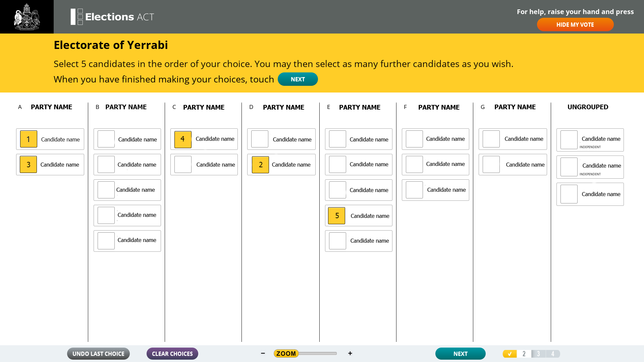Click the Elections ACT logo icon

coord(75,16)
